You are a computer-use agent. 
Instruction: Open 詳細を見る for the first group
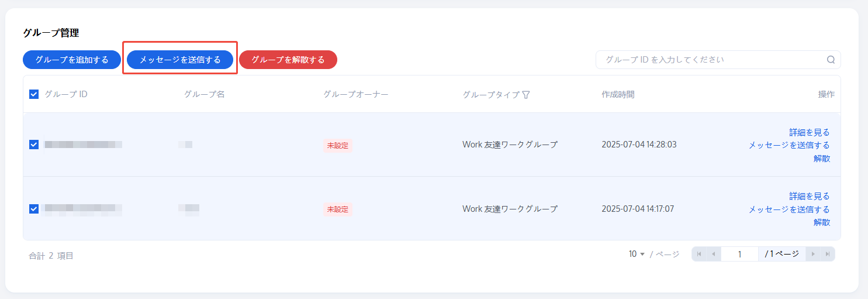[809, 132]
